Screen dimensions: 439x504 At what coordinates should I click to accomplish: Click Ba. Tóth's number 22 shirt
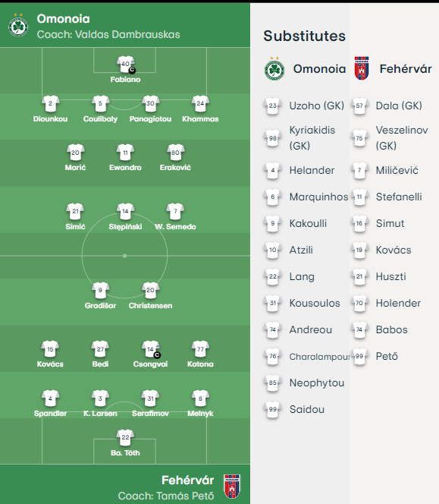[125, 437]
